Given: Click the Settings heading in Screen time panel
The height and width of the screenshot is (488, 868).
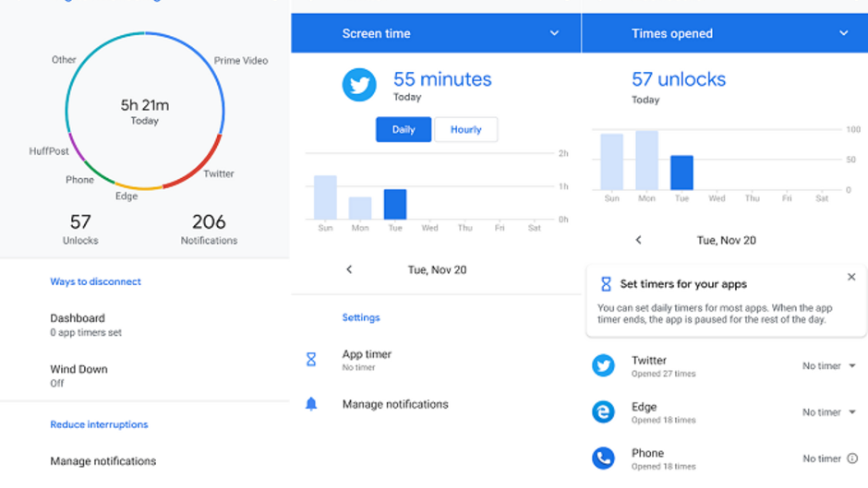Looking at the screenshot, I should tap(361, 317).
